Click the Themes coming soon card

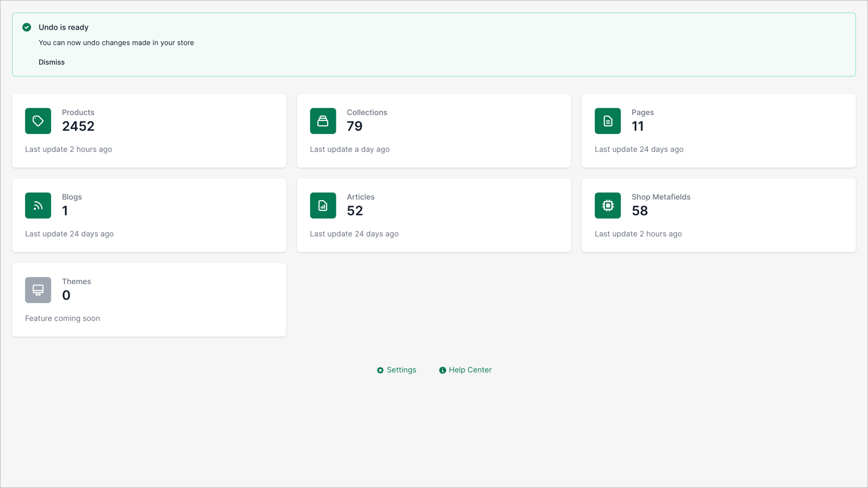(x=149, y=300)
